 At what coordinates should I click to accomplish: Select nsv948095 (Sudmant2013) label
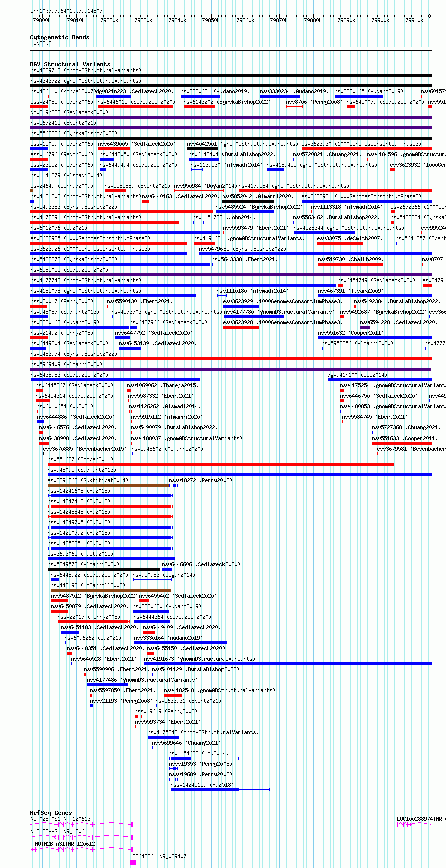82,470
